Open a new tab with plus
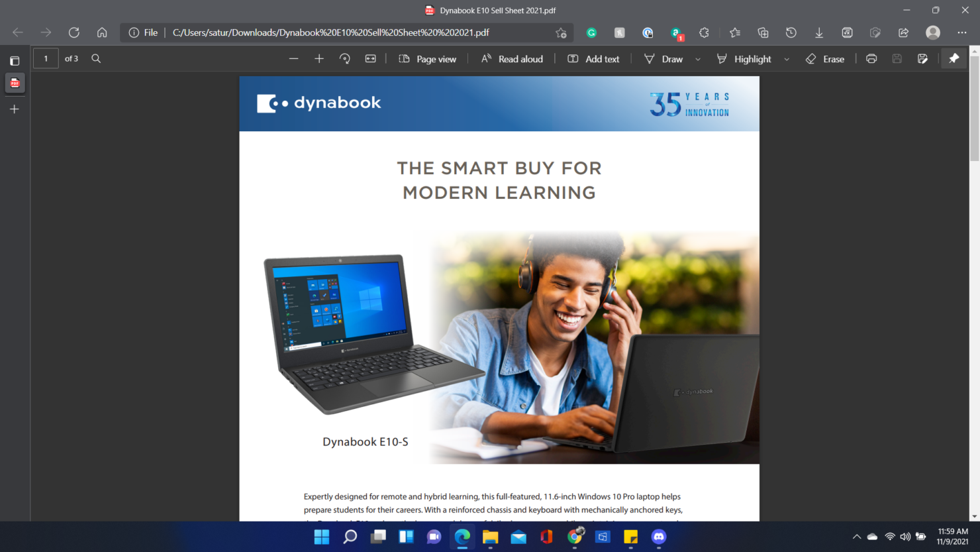Image resolution: width=980 pixels, height=552 pixels. [x=15, y=109]
